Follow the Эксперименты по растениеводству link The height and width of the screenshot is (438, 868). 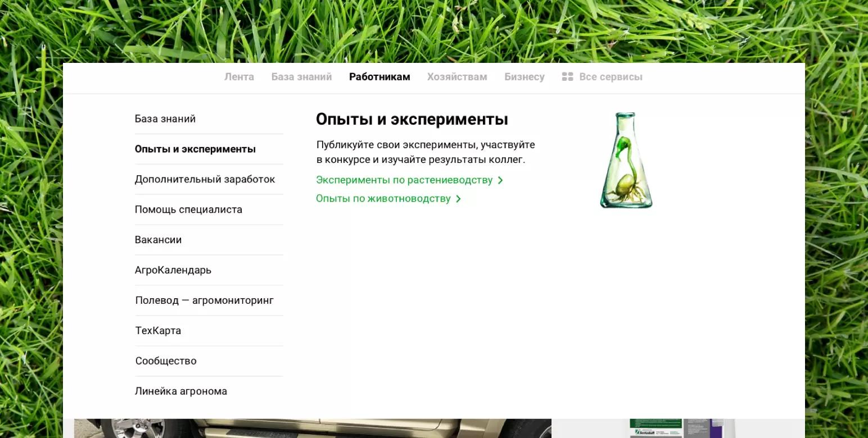click(x=404, y=180)
